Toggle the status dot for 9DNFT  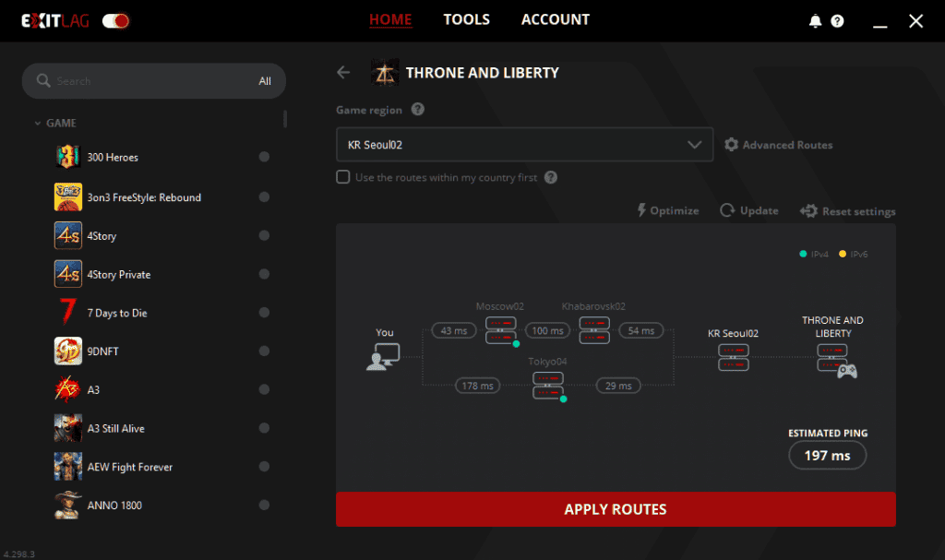(x=264, y=351)
